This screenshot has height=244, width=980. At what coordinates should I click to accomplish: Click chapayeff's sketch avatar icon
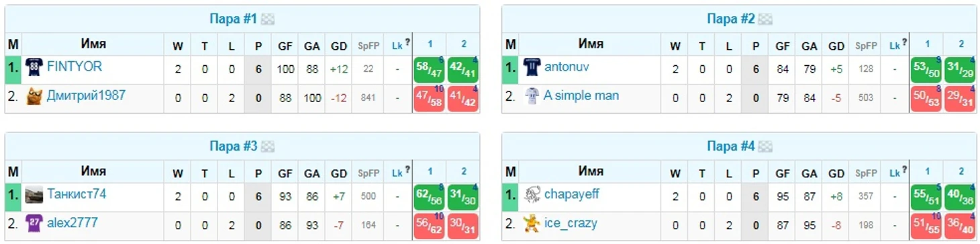pos(532,196)
